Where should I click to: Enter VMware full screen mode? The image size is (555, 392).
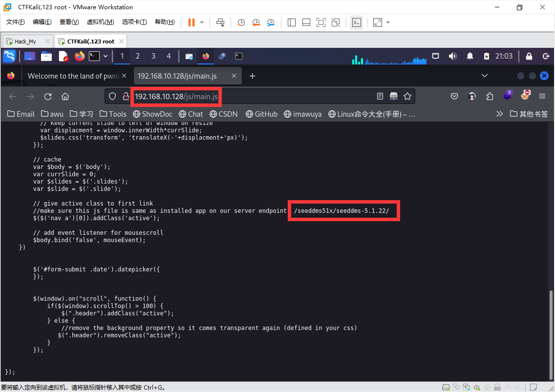321,22
